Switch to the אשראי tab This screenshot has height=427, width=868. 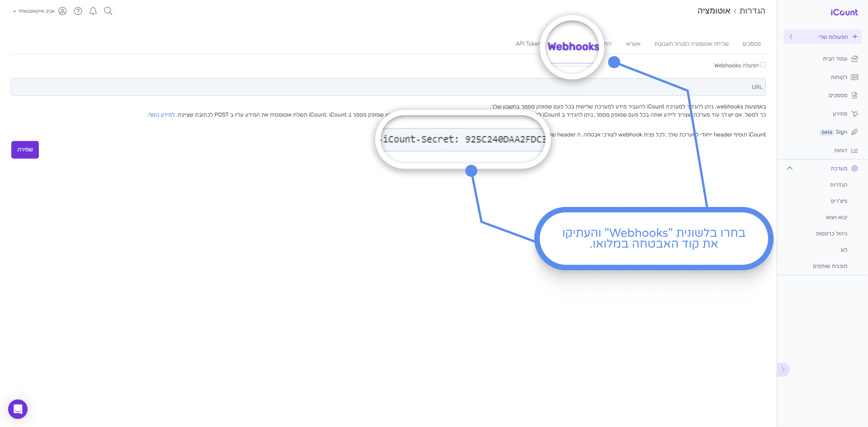pos(633,44)
